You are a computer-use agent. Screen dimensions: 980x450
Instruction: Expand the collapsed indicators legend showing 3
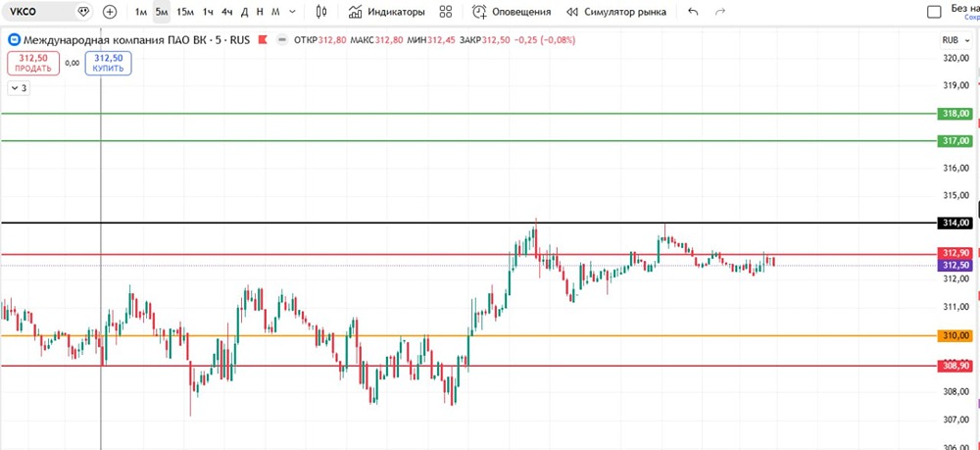pos(20,88)
